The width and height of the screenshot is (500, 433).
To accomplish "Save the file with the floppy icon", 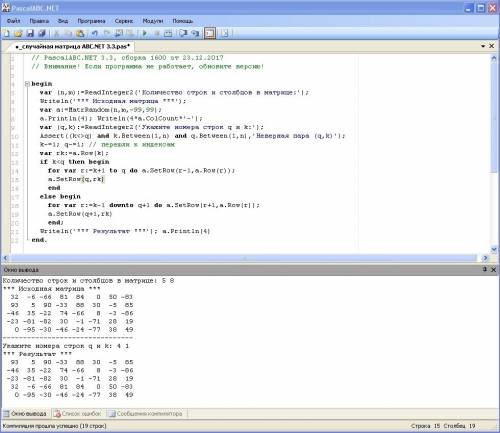I will [30, 33].
